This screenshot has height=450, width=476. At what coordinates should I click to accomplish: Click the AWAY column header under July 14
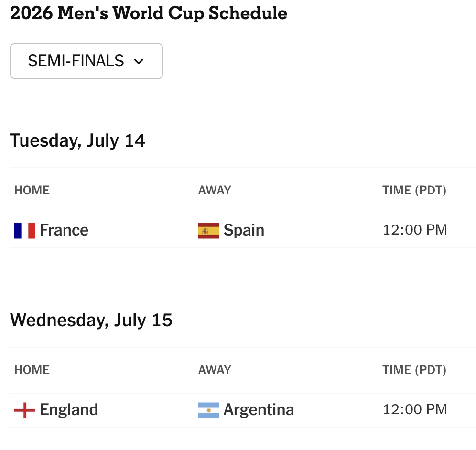[x=215, y=190]
